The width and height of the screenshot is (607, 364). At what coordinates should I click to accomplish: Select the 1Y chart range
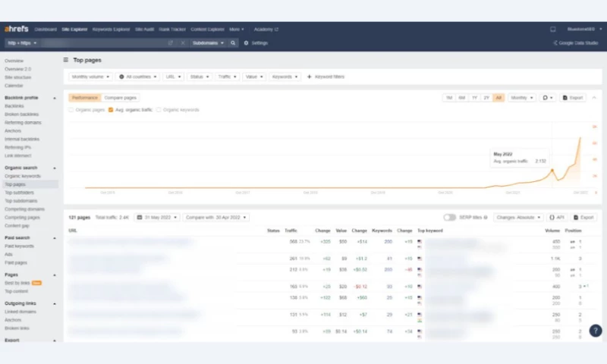click(x=474, y=98)
